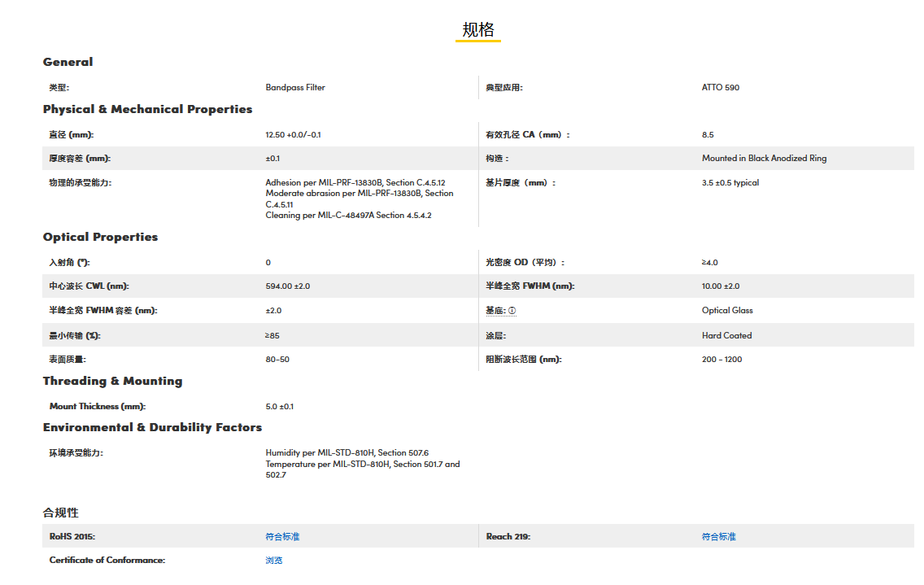Click the 合规性 section heading
Screen dimensions: 924x585
tap(61, 513)
